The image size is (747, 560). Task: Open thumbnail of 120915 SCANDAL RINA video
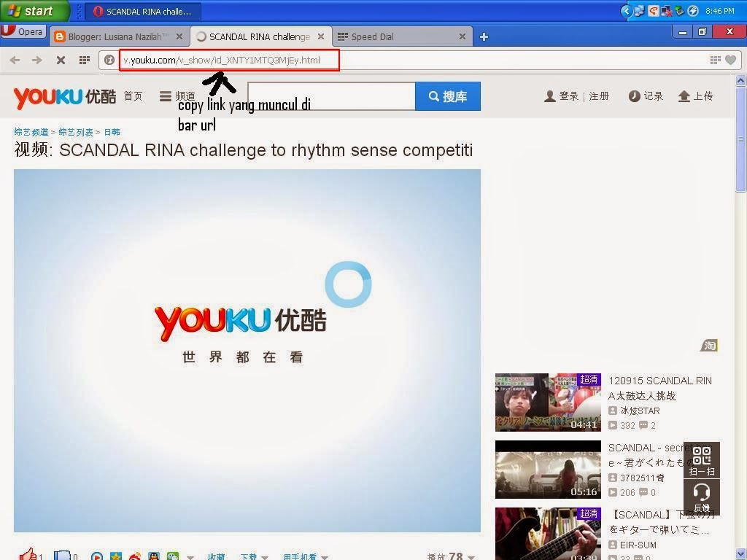pyautogui.click(x=548, y=402)
